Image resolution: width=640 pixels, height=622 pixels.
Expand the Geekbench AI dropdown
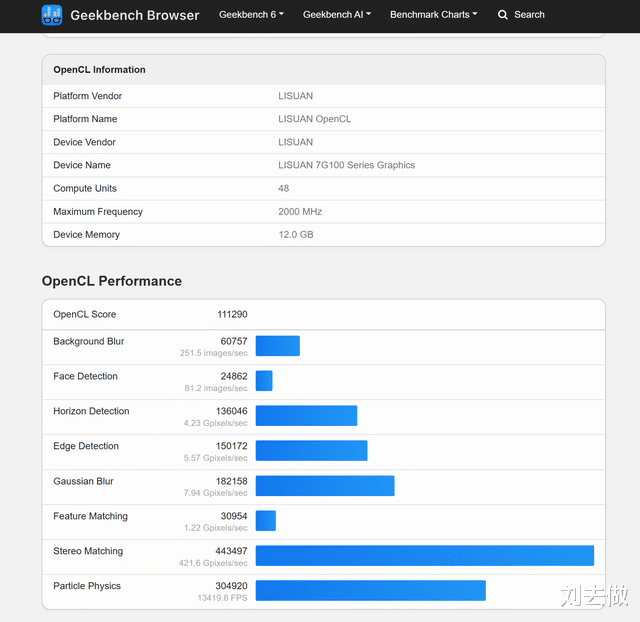[337, 15]
